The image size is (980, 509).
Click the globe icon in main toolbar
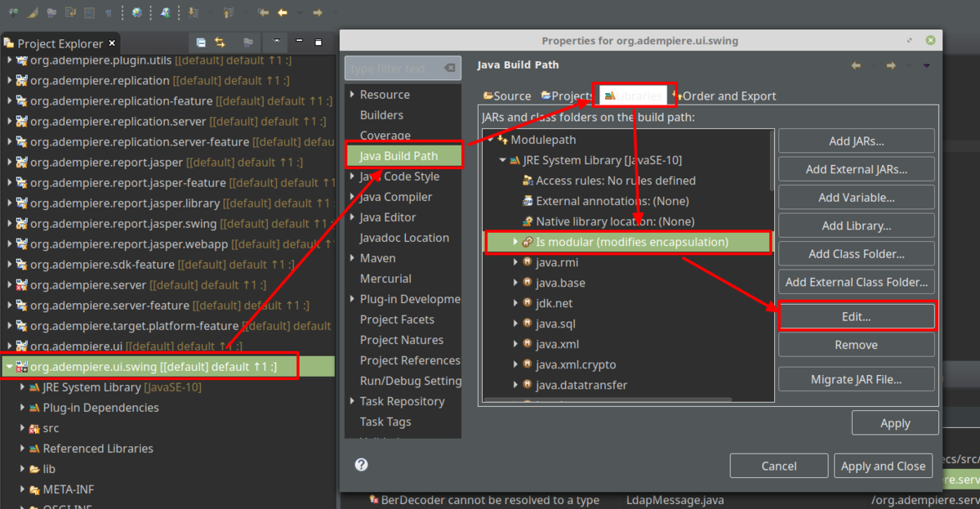[136, 12]
